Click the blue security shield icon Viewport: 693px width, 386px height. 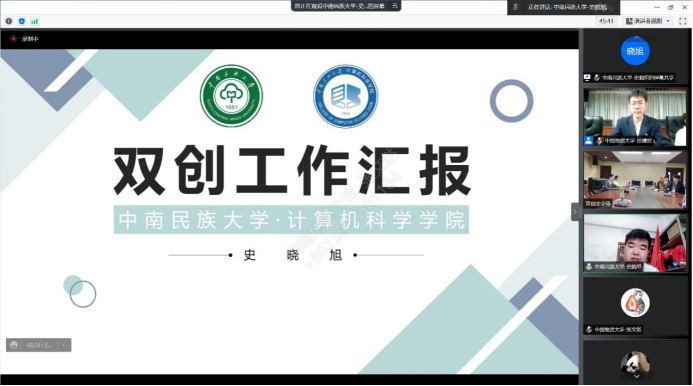[22, 21]
